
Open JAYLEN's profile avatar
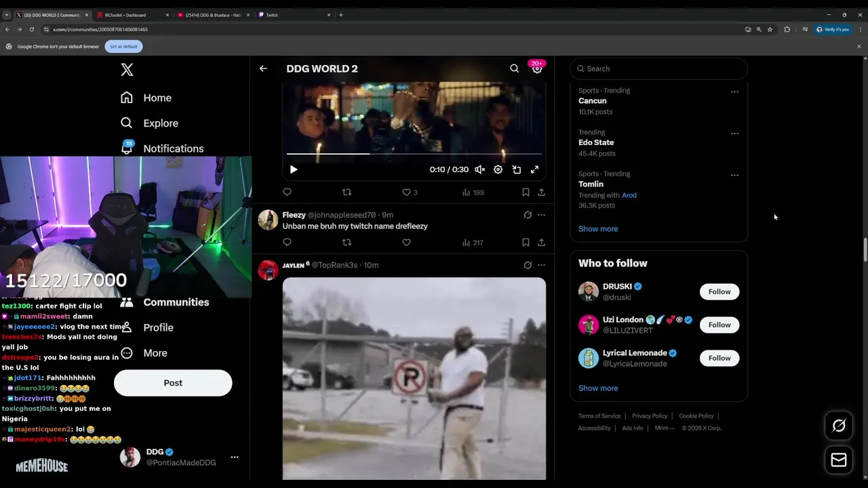[268, 270]
